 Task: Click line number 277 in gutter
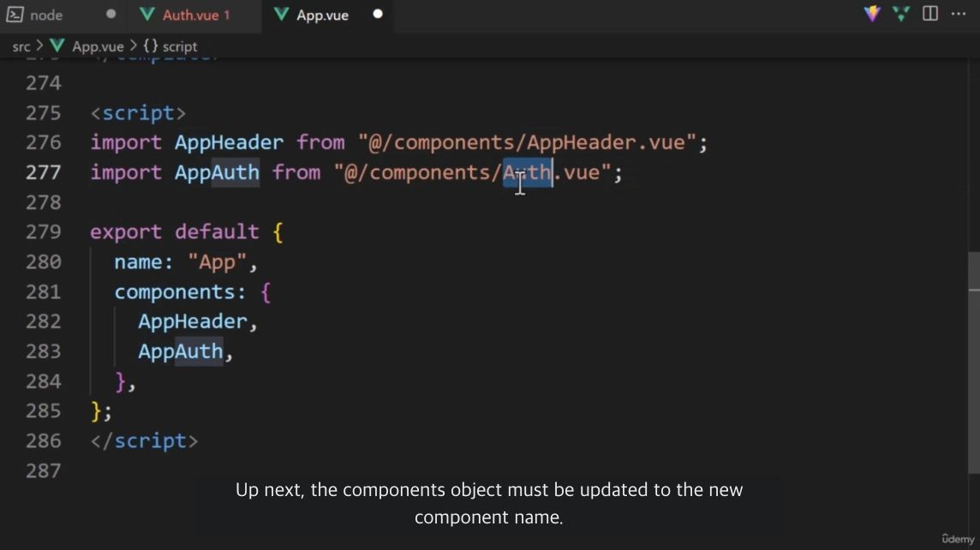point(43,172)
